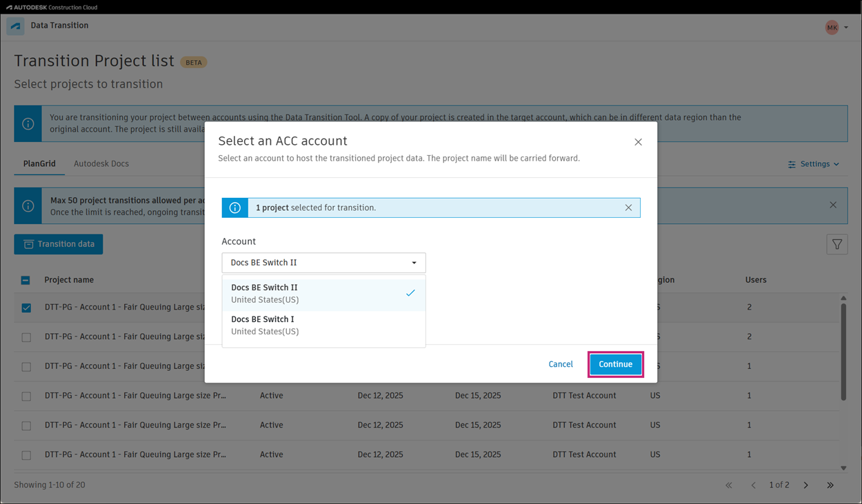Go to the previous page arrow

point(753,485)
